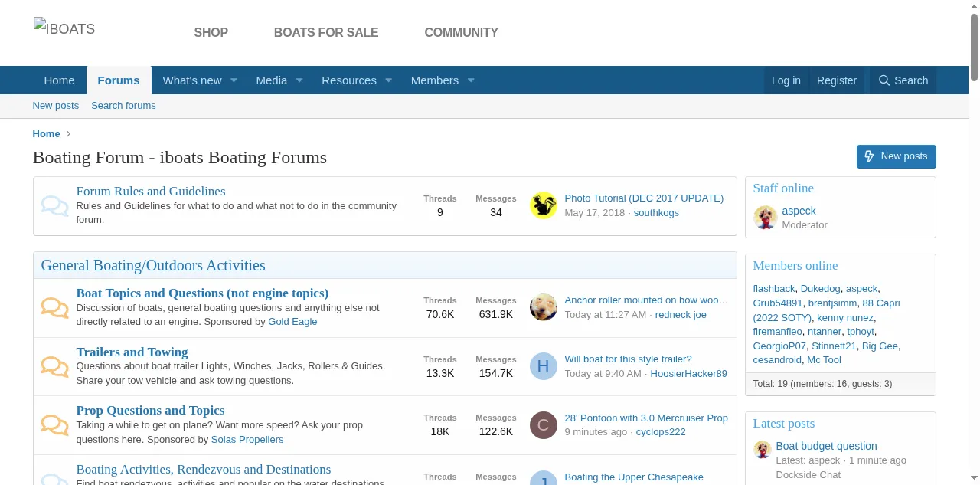Open New posts sub-navigation link

pos(56,106)
